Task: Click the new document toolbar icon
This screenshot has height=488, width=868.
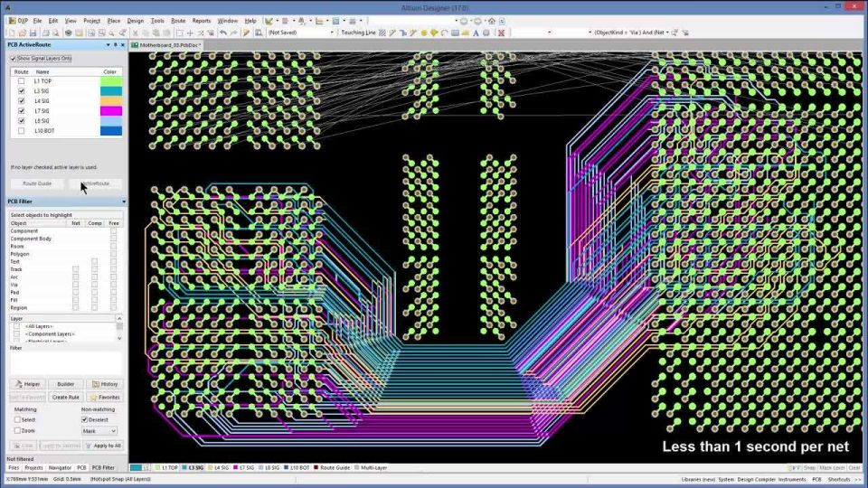Action: 12,33
